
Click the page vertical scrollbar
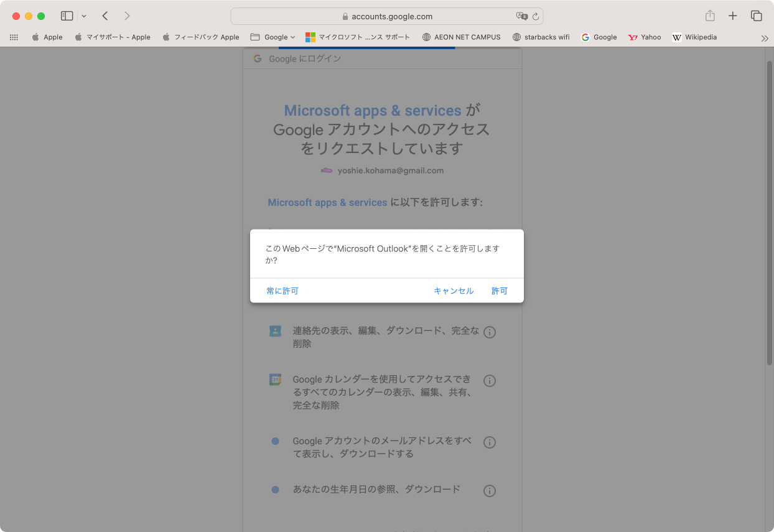point(769,214)
